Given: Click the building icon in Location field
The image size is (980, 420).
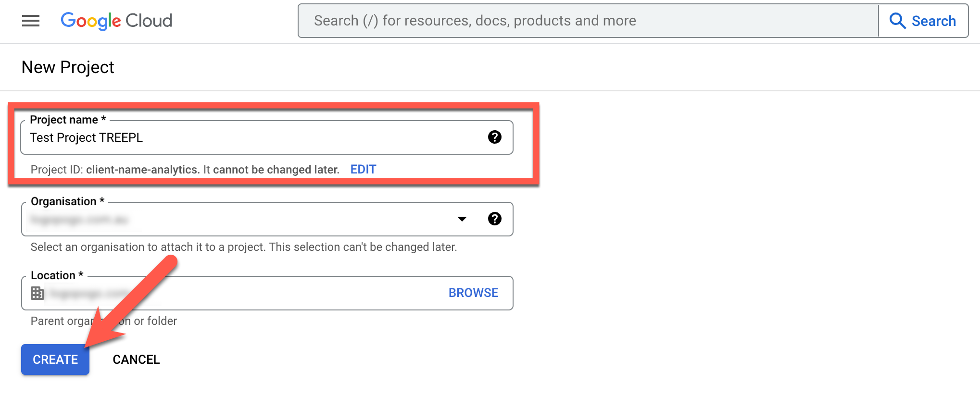Looking at the screenshot, I should pos(37,293).
